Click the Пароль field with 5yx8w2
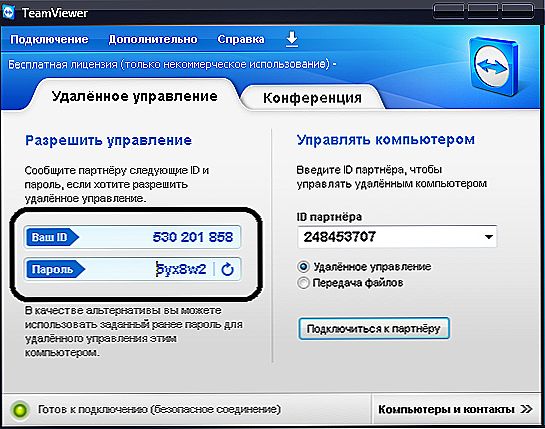 point(132,269)
